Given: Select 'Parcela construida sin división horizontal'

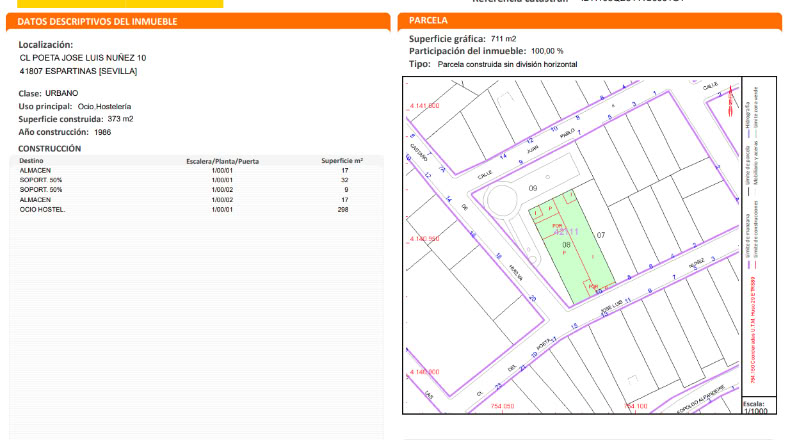Looking at the screenshot, I should coord(507,65).
